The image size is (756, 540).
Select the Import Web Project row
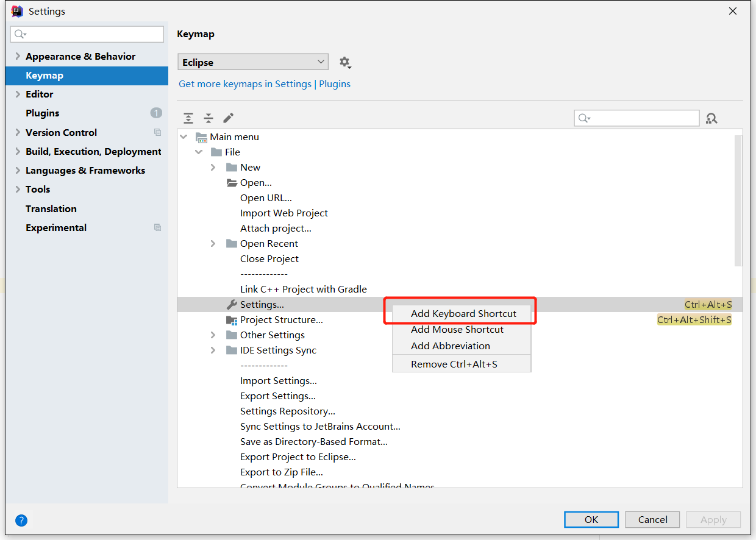point(460,213)
